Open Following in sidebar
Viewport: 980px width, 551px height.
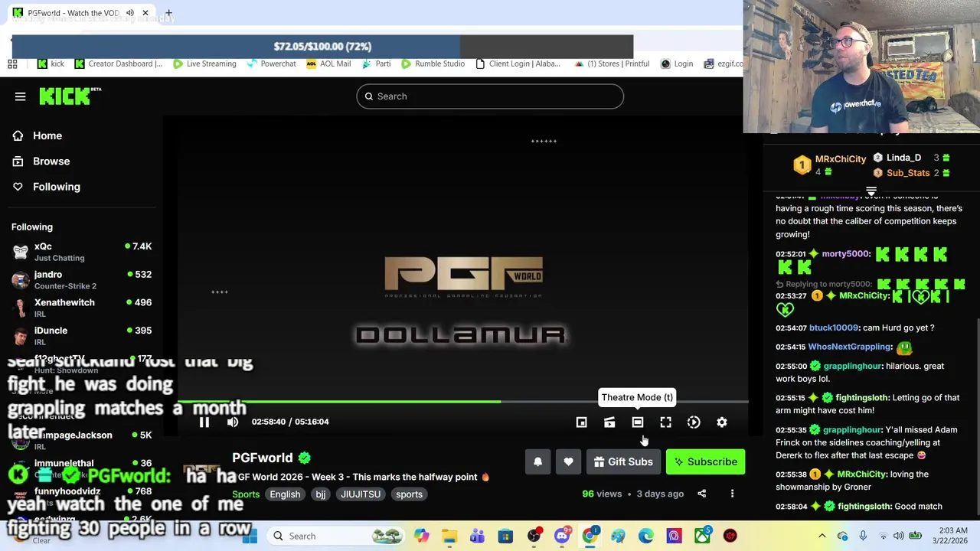56,187
